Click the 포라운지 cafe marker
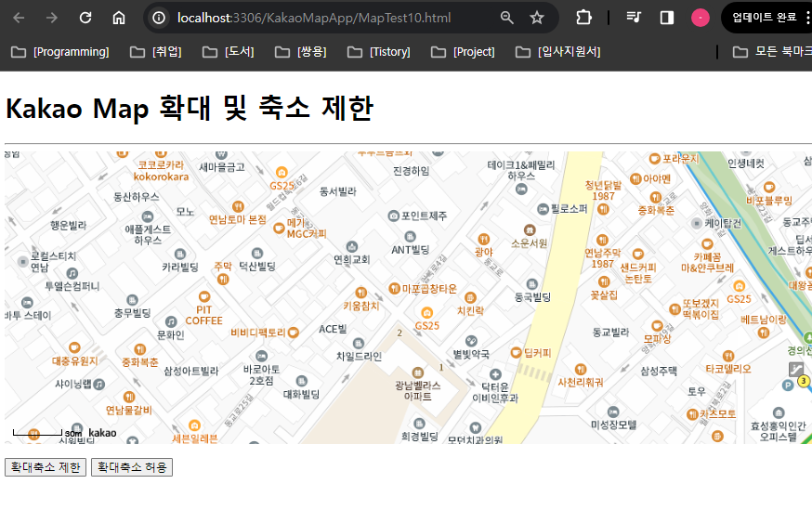 coord(655,159)
